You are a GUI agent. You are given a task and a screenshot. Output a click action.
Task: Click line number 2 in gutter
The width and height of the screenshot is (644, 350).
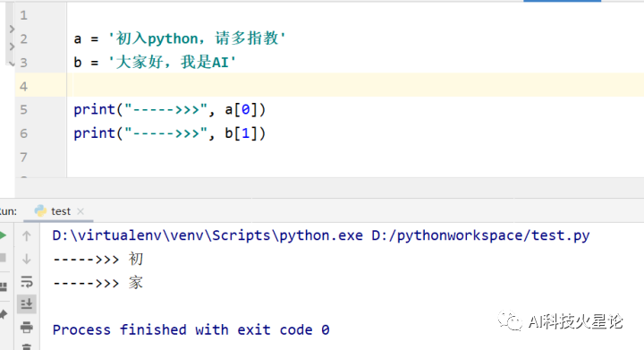point(24,39)
